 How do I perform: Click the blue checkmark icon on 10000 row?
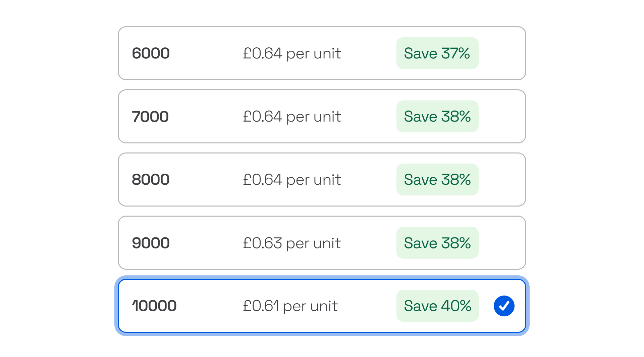[504, 306]
